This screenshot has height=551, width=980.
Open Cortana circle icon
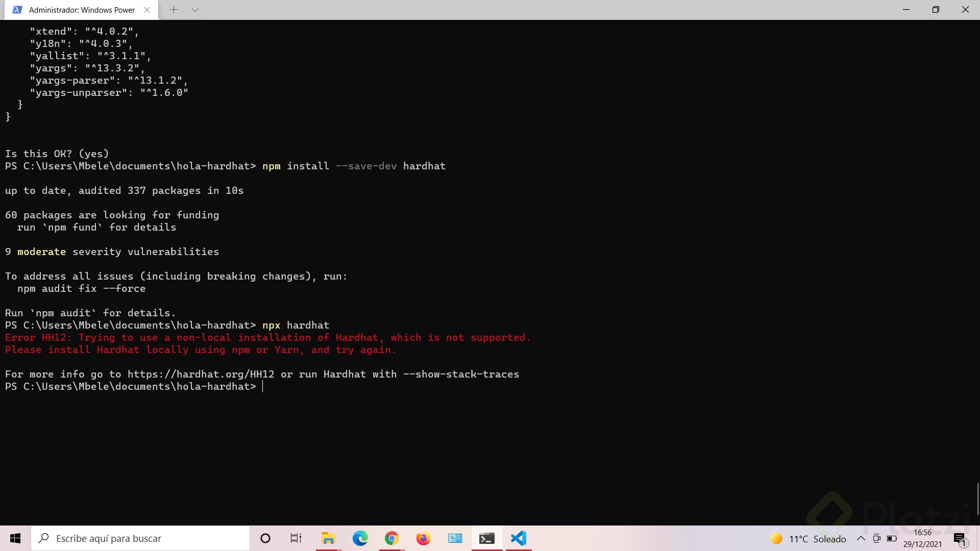(x=265, y=538)
